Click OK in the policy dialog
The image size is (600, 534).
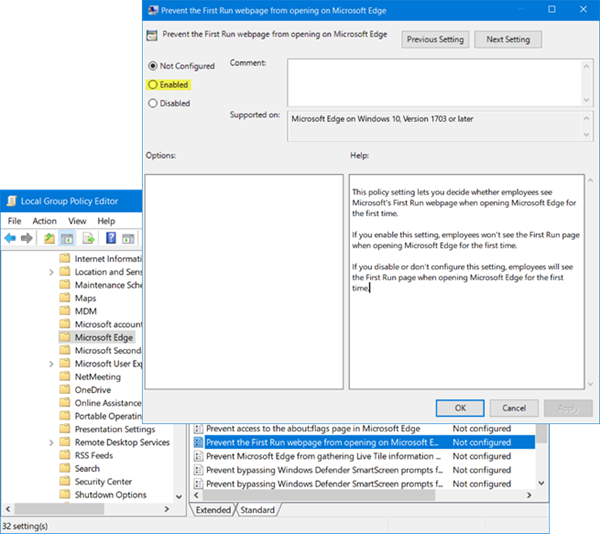tap(460, 408)
